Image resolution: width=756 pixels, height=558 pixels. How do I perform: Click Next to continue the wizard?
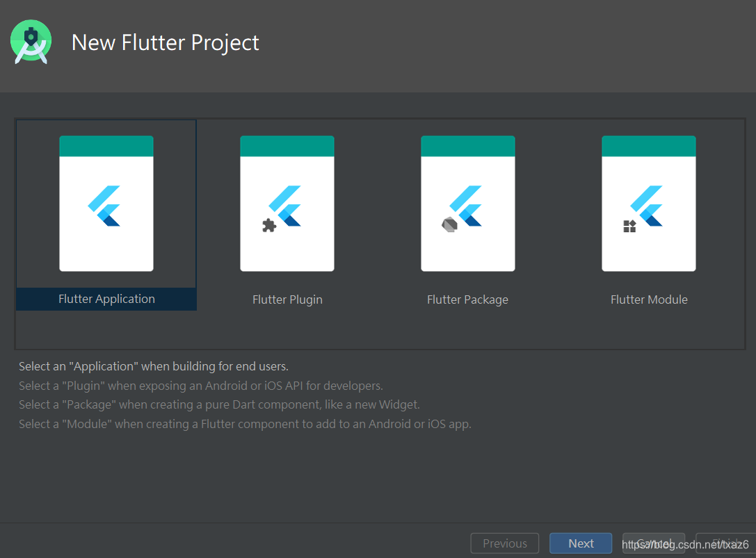click(581, 543)
